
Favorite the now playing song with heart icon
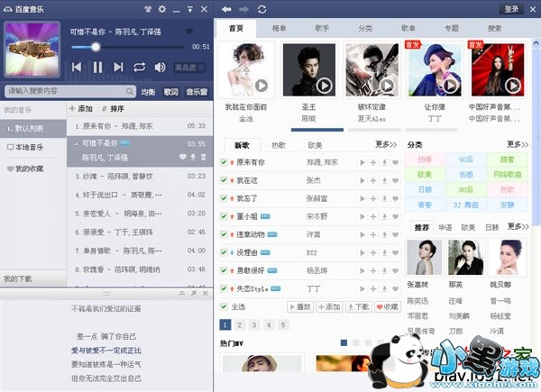point(189,32)
